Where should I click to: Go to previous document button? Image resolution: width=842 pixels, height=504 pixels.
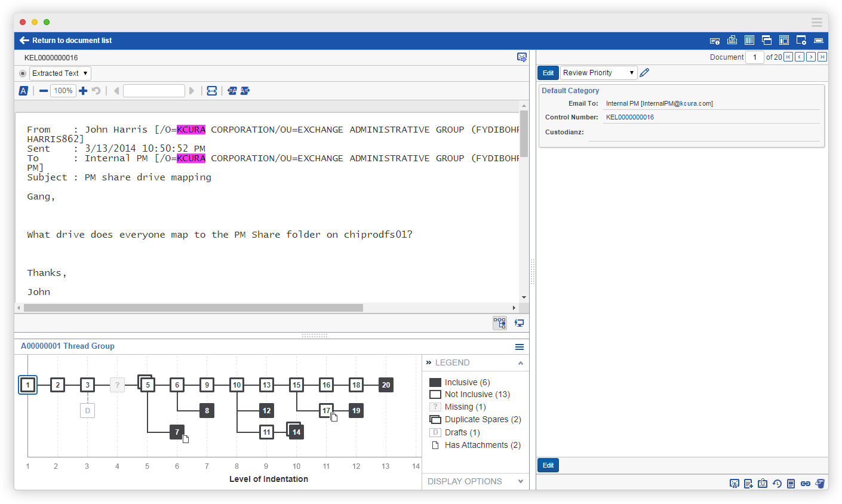point(800,57)
